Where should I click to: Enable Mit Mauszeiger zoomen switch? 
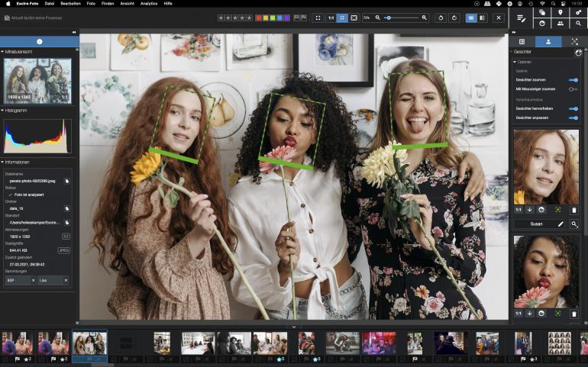click(x=573, y=89)
